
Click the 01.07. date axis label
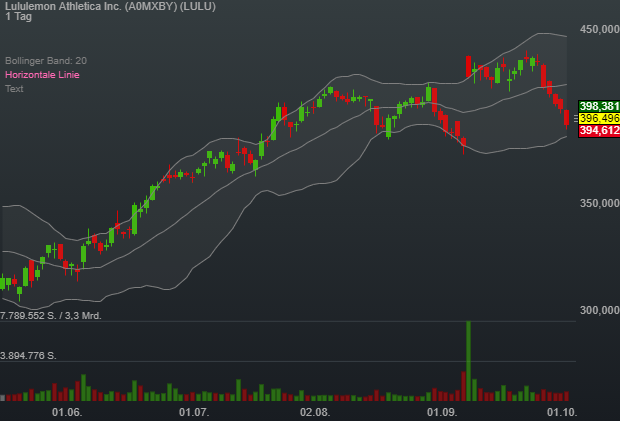194,412
